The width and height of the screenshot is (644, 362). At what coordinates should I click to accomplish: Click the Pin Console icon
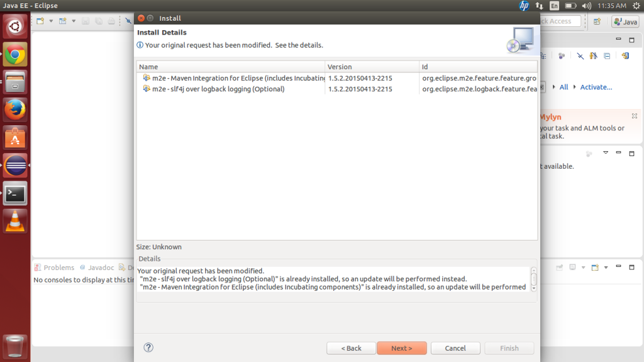click(559, 268)
